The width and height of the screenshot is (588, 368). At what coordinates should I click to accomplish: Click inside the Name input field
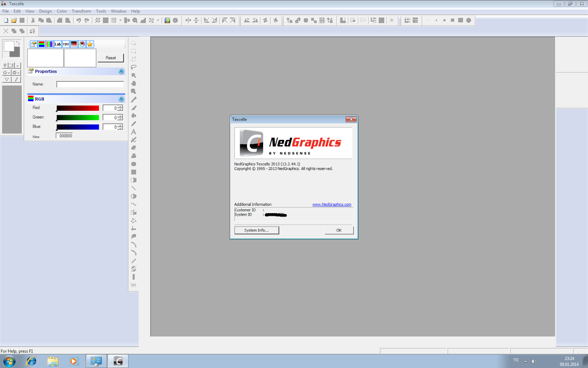click(x=90, y=84)
